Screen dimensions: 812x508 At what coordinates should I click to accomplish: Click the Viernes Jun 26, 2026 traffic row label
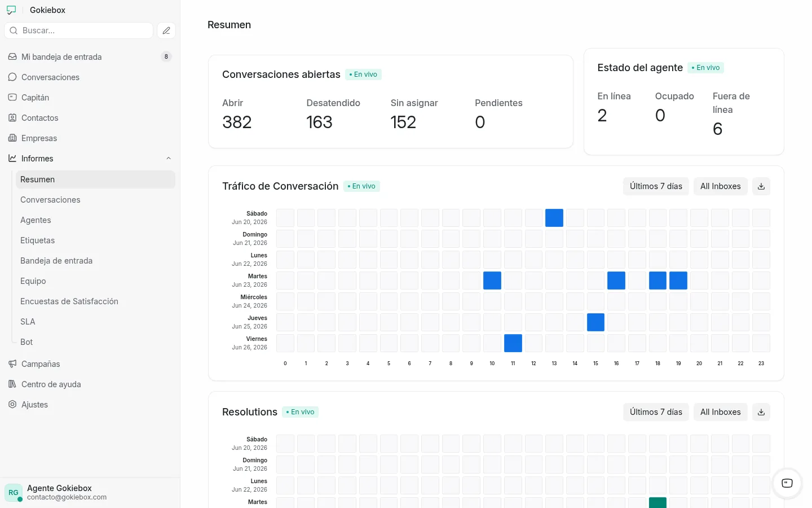coord(250,343)
